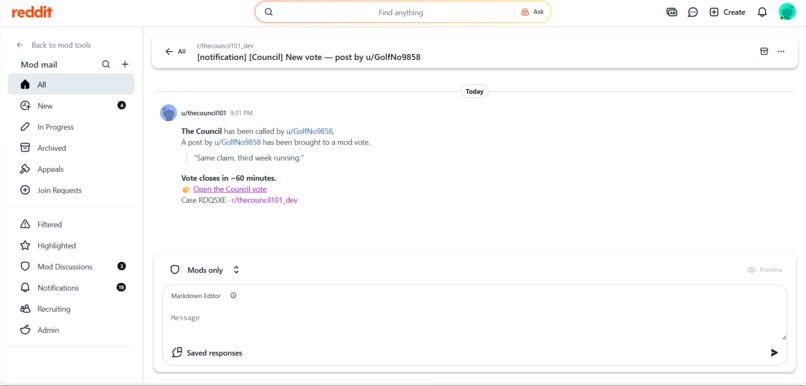Click the notification subject title text
The image size is (806, 386).
pyautogui.click(x=308, y=57)
